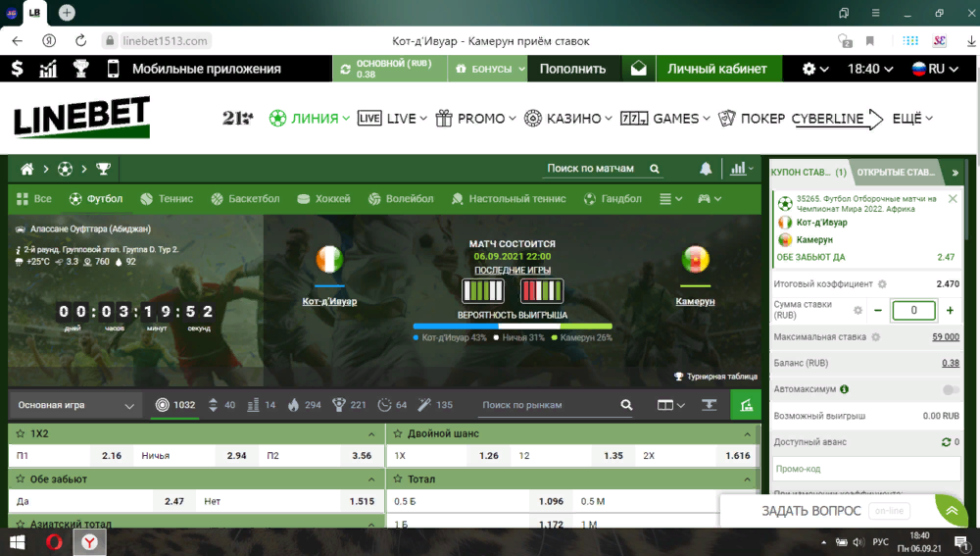Click the ПОСЛЕДНИЕ ИГРЫ link
This screenshot has height=556, width=980.
[x=513, y=271]
